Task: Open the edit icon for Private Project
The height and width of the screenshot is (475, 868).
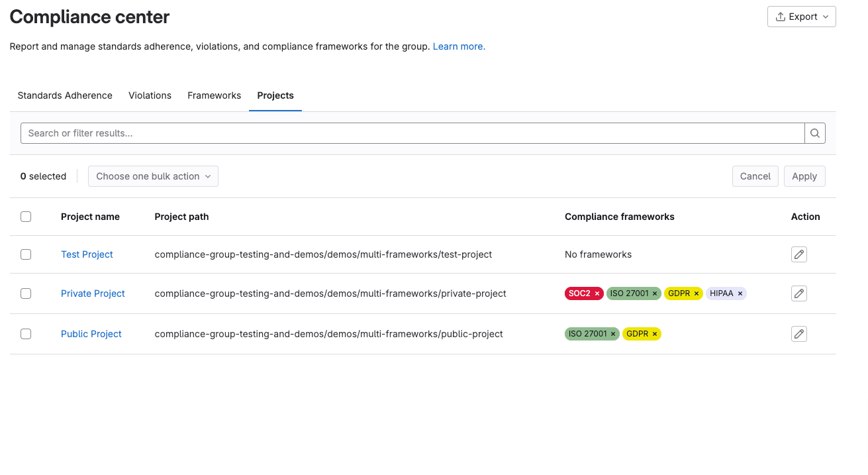Action: [x=798, y=293]
